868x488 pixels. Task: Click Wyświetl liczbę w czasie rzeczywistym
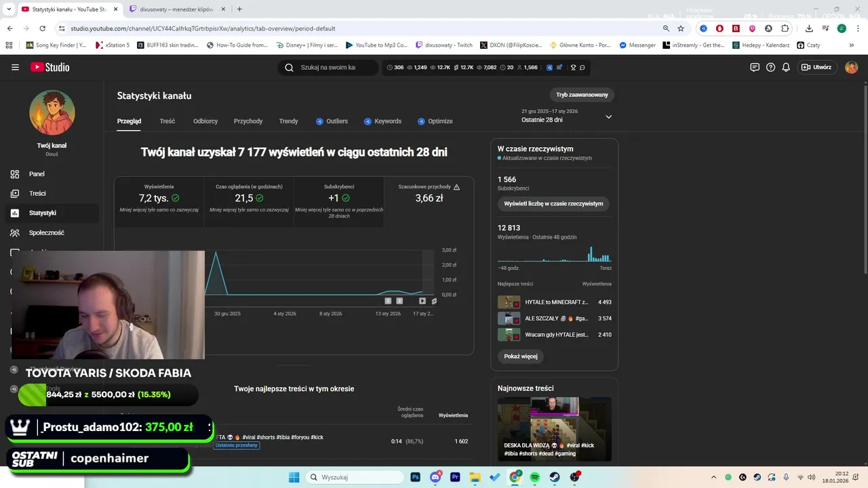(x=553, y=203)
